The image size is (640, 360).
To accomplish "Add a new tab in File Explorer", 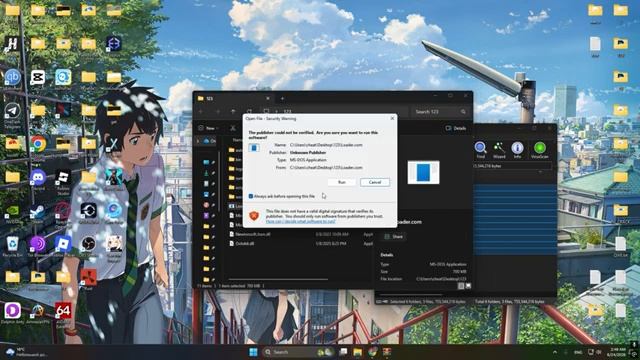I will pos(282,98).
